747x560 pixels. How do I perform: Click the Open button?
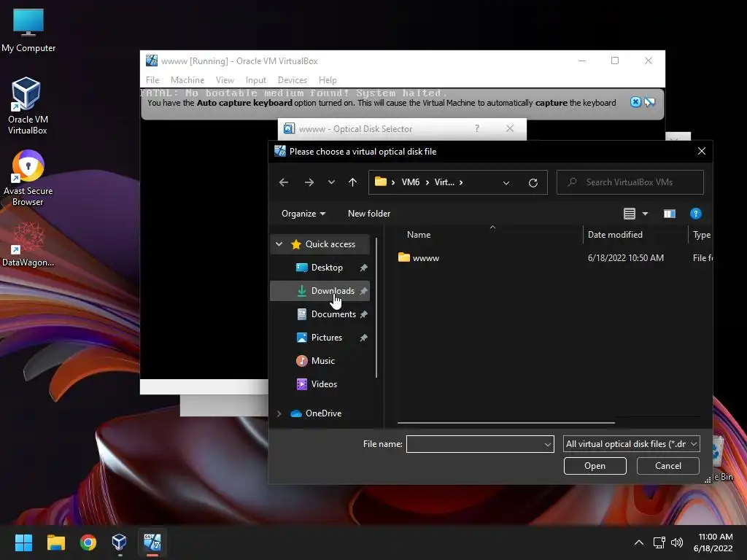coord(595,466)
